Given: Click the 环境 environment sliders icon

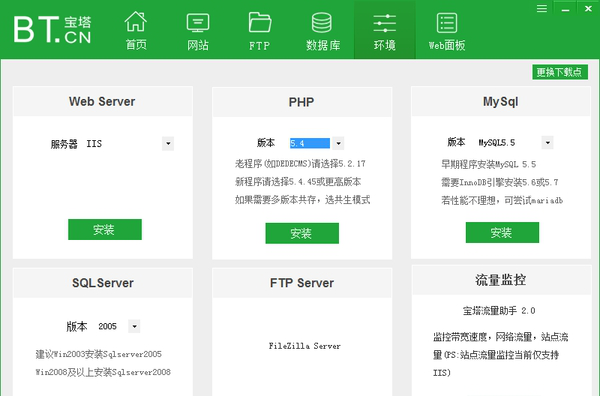Looking at the screenshot, I should coord(385,29).
